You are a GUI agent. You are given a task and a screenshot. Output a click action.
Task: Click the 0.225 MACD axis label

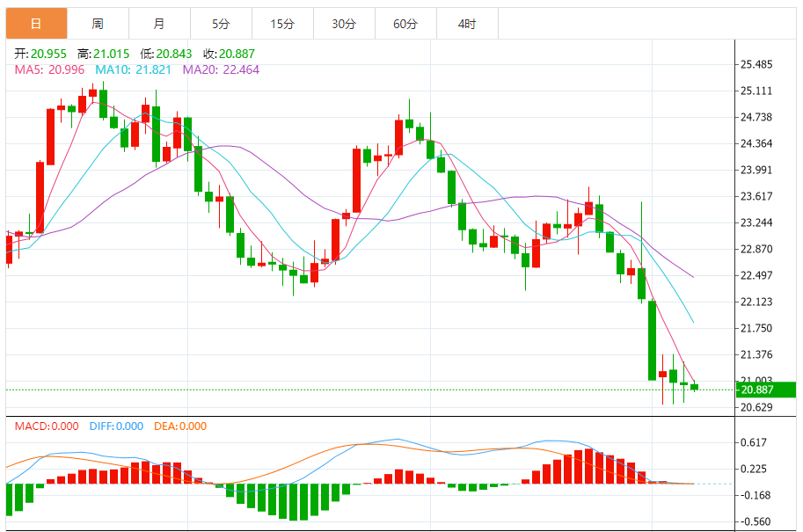coord(754,469)
